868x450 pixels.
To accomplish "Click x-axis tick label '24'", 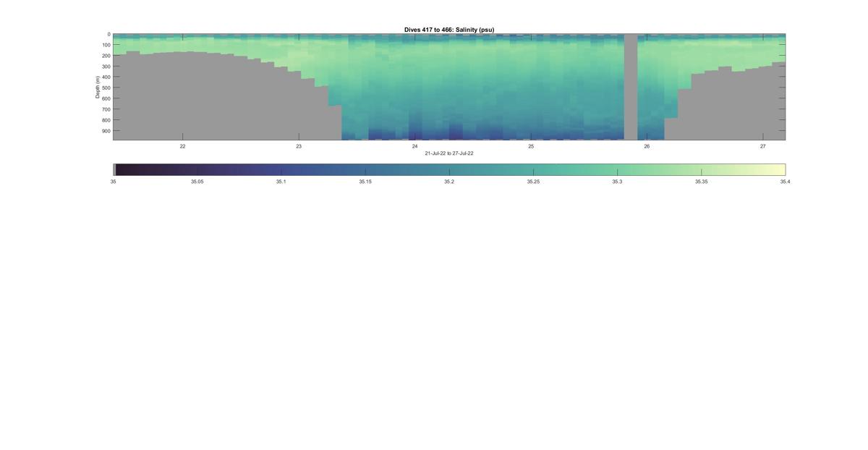I will click(x=415, y=146).
